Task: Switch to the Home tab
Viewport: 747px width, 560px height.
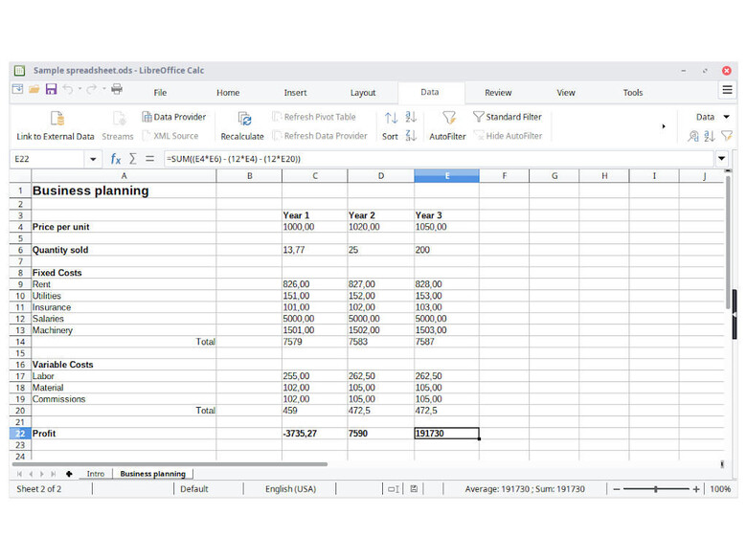Action: pyautogui.click(x=228, y=93)
